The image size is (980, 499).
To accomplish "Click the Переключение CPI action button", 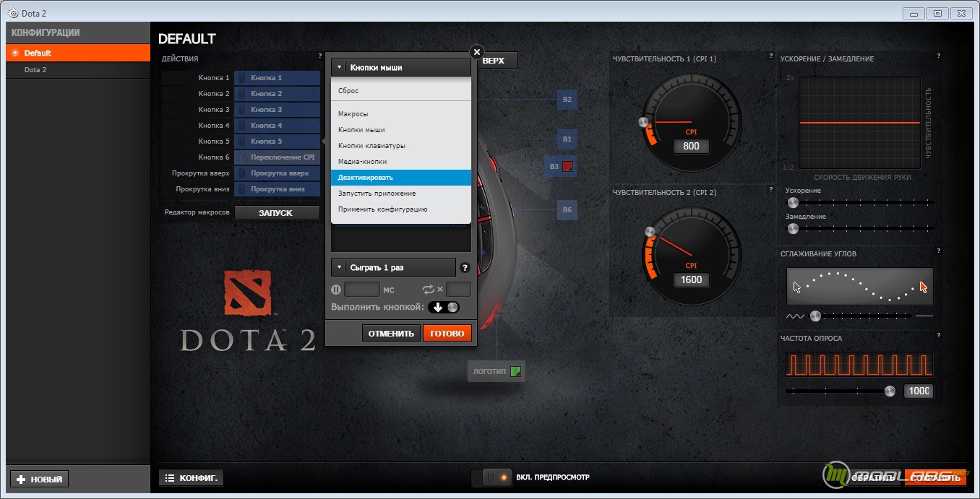I will tap(277, 157).
